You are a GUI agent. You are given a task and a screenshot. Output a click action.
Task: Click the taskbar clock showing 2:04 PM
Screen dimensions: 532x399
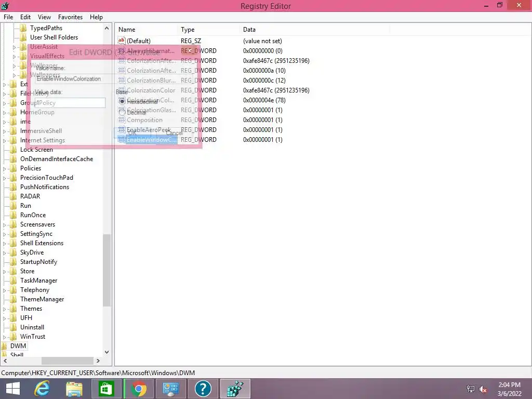(x=509, y=385)
